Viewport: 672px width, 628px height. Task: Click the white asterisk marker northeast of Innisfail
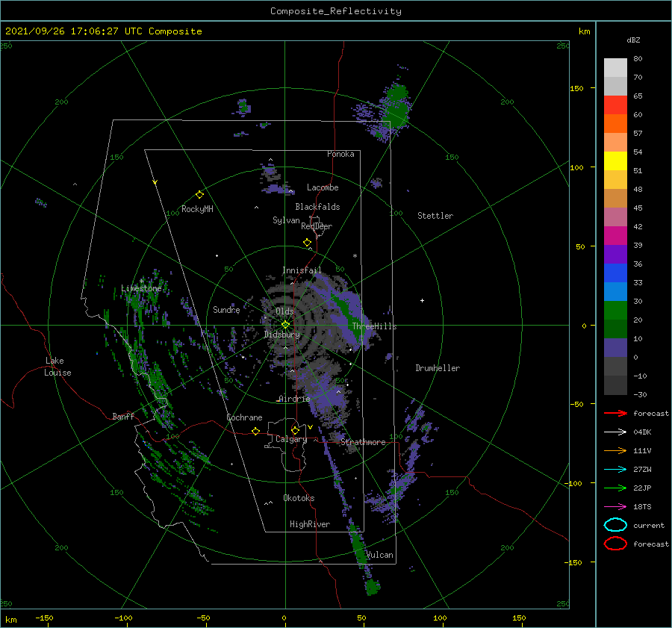pyautogui.click(x=355, y=256)
